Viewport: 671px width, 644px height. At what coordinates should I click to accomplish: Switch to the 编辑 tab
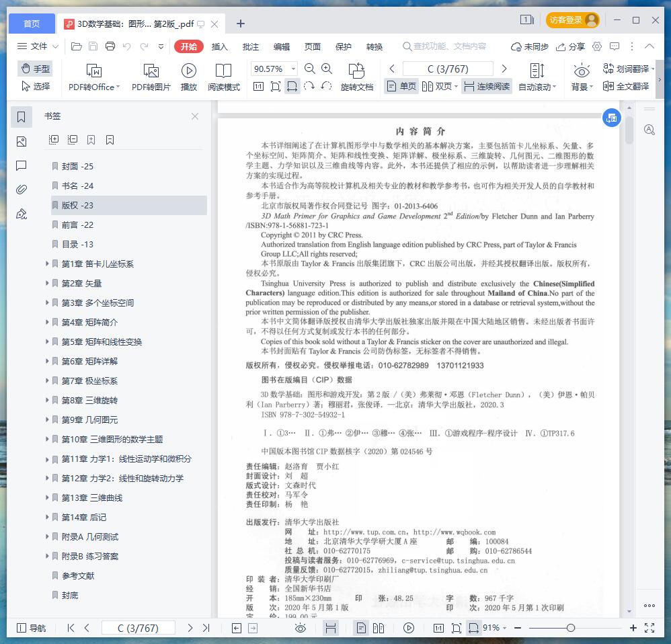coord(282,46)
